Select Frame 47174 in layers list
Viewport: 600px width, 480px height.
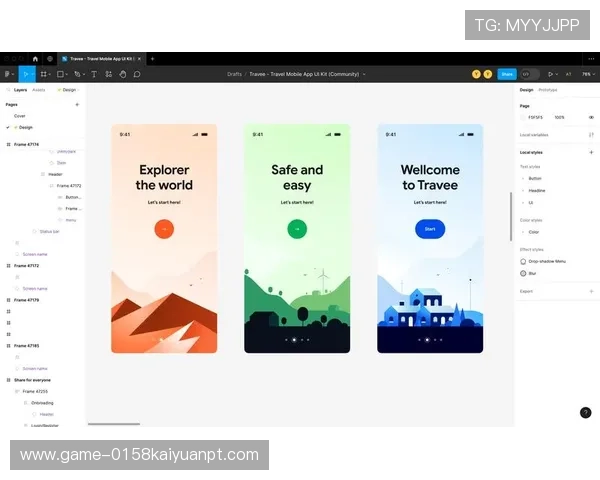click(x=27, y=144)
